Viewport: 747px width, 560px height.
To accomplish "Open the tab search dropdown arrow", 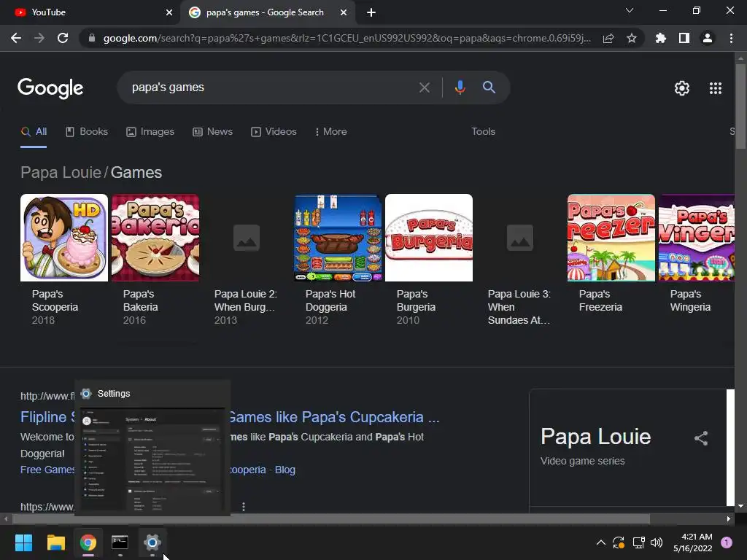I will pos(630,10).
